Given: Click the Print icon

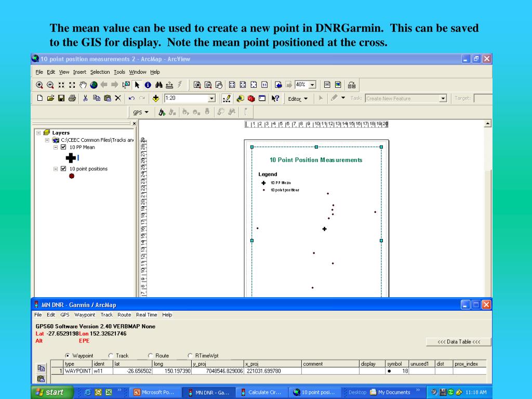Looking at the screenshot, I should 72,98.
